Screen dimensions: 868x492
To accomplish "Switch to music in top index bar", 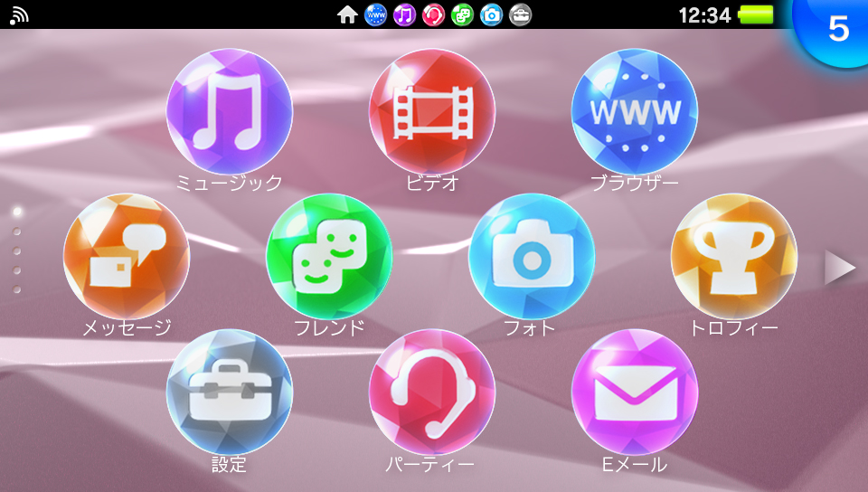I will point(404,14).
